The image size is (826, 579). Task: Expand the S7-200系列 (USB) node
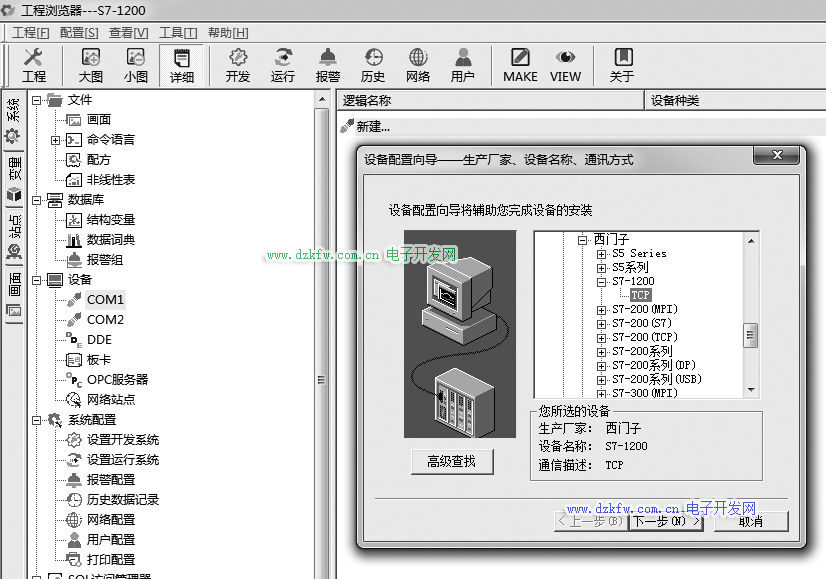point(601,380)
